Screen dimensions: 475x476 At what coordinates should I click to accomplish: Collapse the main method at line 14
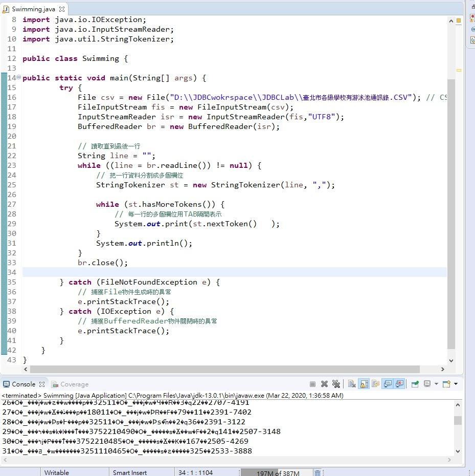(x=19, y=78)
